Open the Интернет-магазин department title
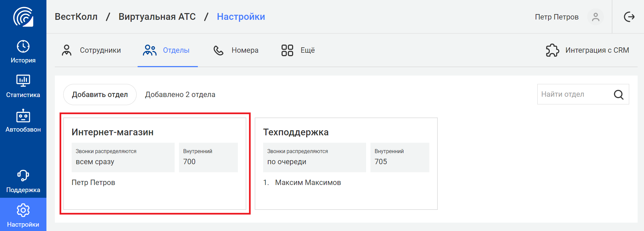Viewport: 644px width, 231px height. tap(112, 132)
